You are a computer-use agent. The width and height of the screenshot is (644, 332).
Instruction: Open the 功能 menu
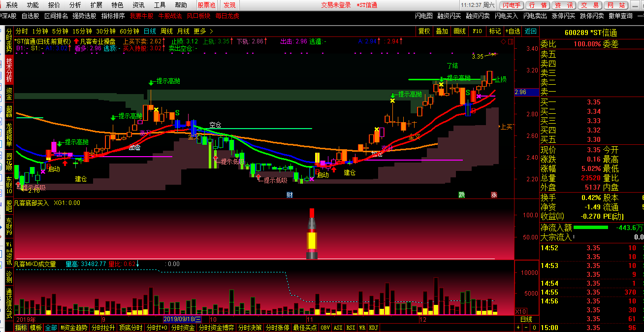pos(33,5)
